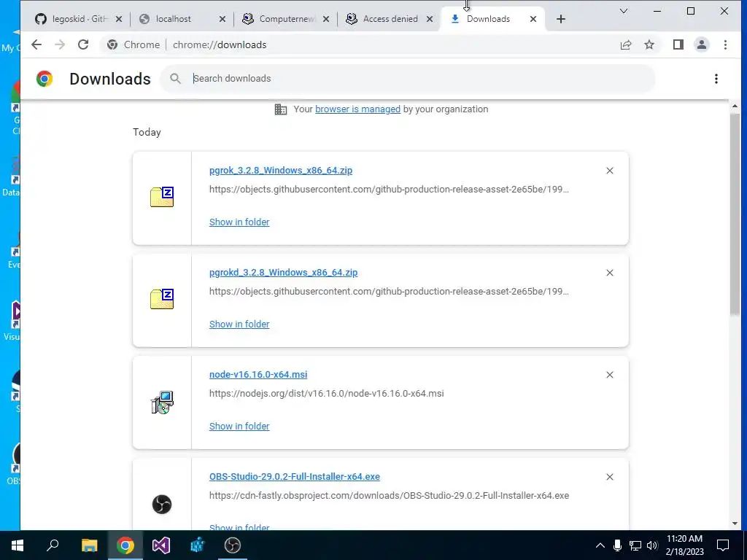
Task: Click the site info Chrome chip
Action: 133,44
